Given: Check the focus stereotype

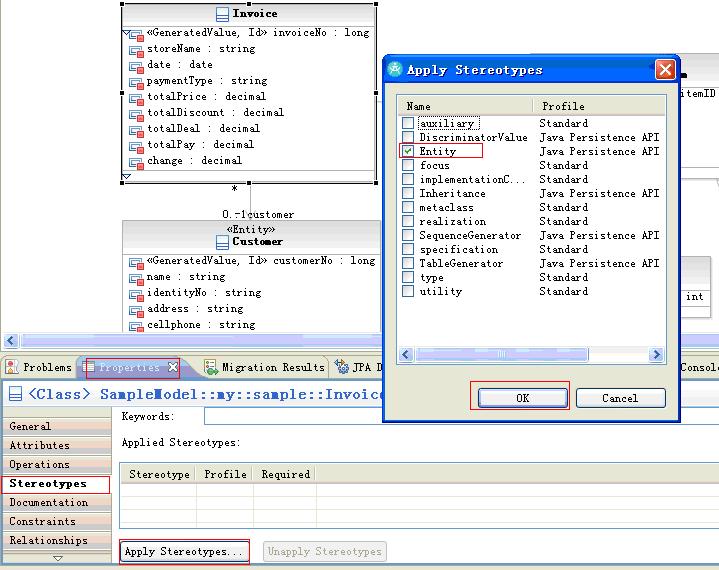Looking at the screenshot, I should pos(408,165).
